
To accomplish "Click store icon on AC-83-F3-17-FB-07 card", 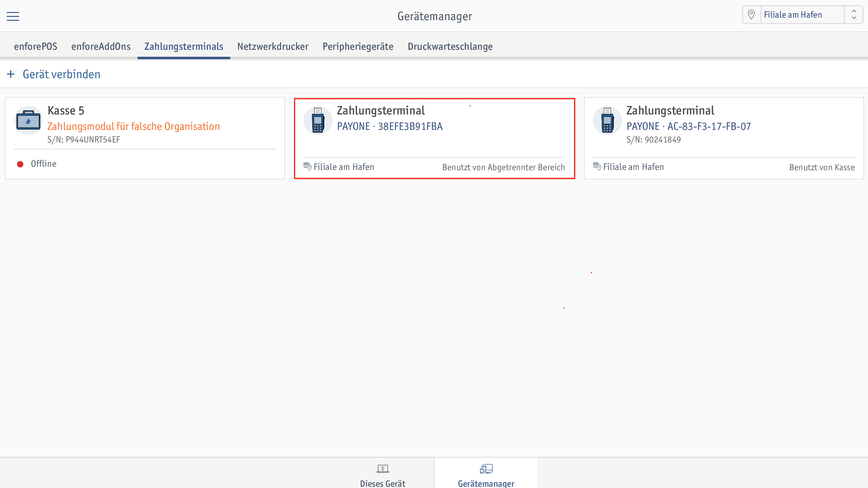I will (x=597, y=166).
